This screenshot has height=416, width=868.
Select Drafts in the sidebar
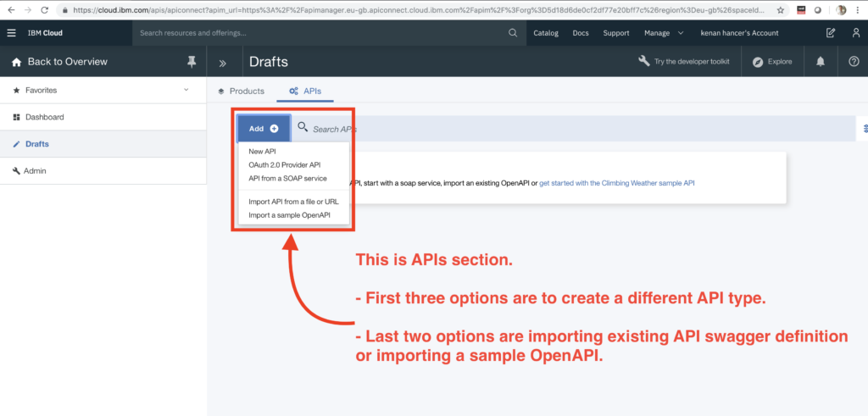coord(103,144)
